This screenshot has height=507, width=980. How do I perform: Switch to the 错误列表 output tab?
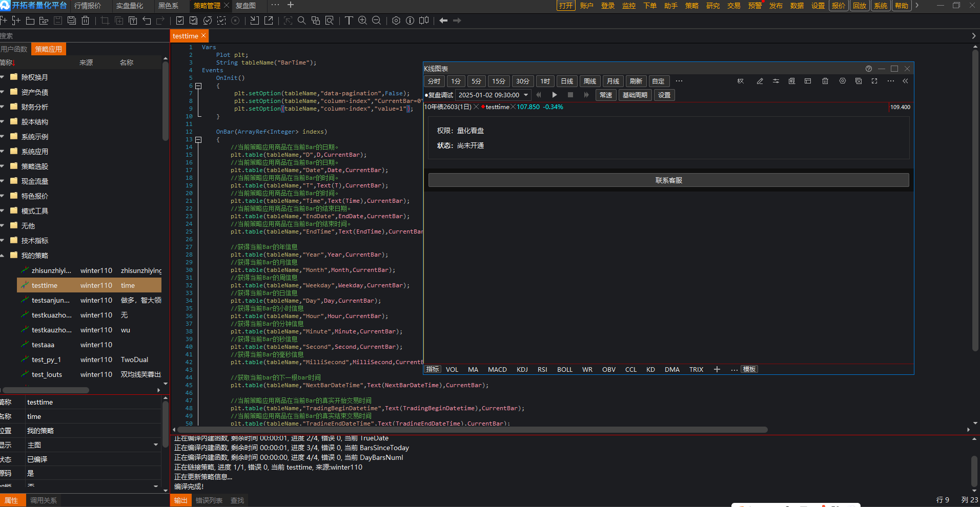209,500
